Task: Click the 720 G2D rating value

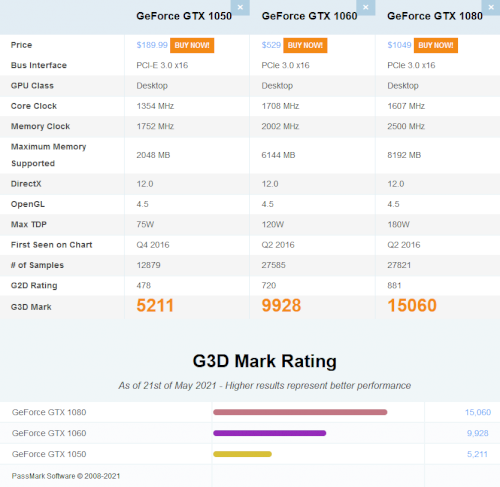Action: (x=269, y=285)
